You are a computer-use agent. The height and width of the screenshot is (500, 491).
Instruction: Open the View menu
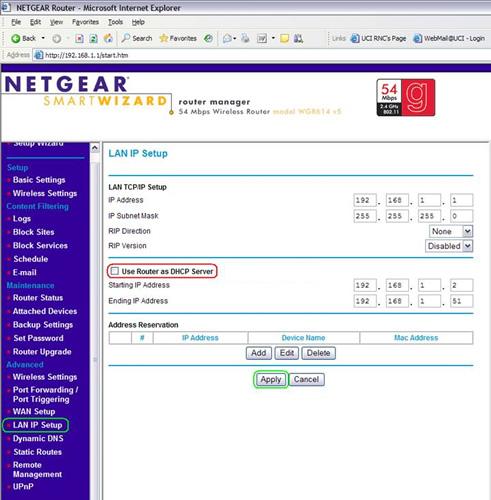coord(56,22)
